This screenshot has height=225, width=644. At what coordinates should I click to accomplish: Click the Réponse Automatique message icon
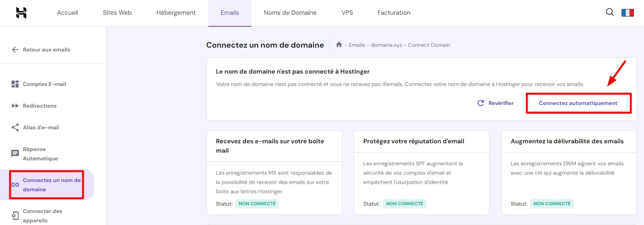pos(15,154)
